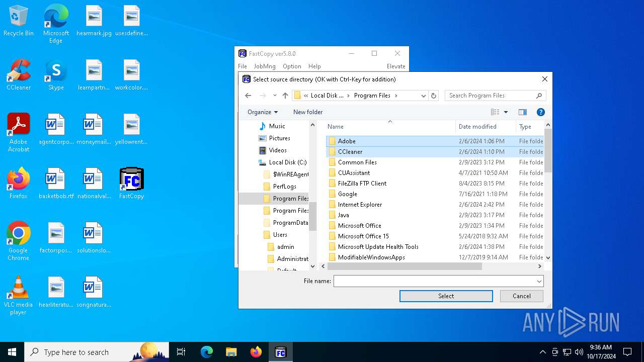Screen dimensions: 644x362
Task: Click taskbar search box
Action: [97, 352]
